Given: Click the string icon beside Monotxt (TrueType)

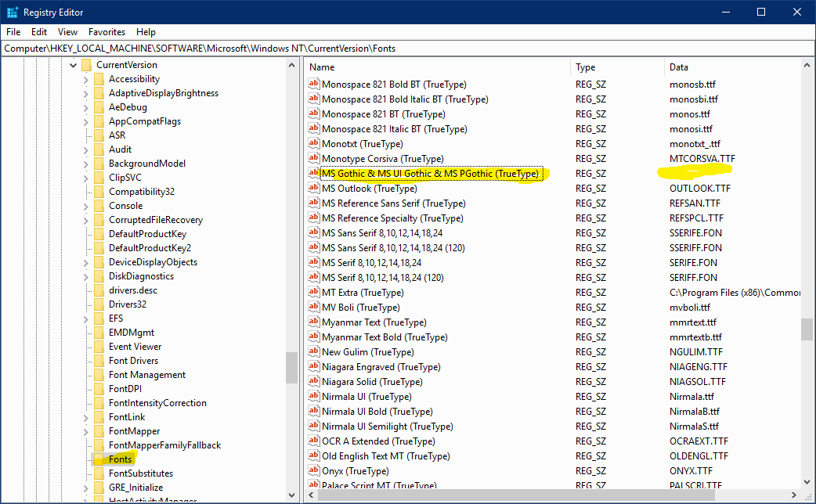Looking at the screenshot, I should click(x=313, y=143).
